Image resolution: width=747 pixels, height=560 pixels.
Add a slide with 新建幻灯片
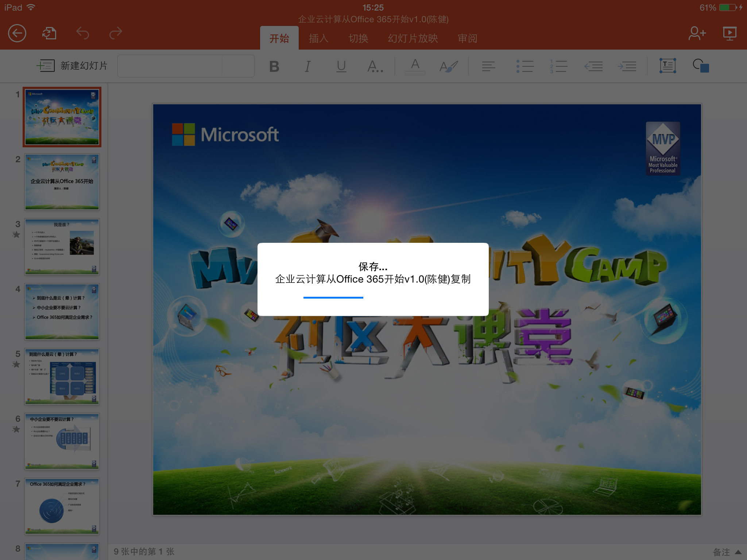click(x=72, y=66)
